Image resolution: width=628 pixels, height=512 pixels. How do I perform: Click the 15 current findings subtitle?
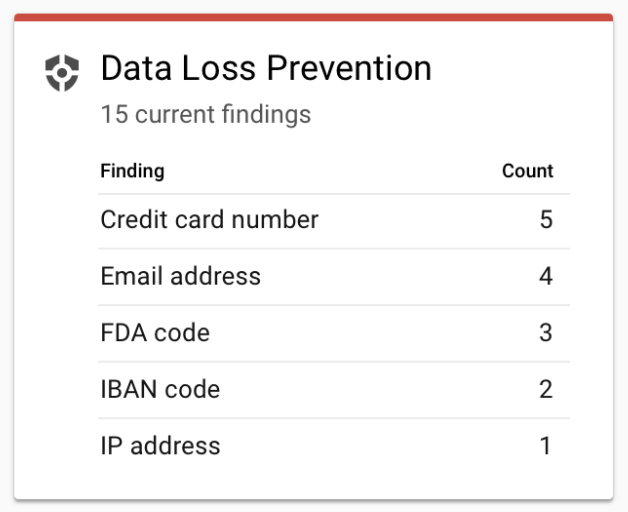pyautogui.click(x=206, y=115)
